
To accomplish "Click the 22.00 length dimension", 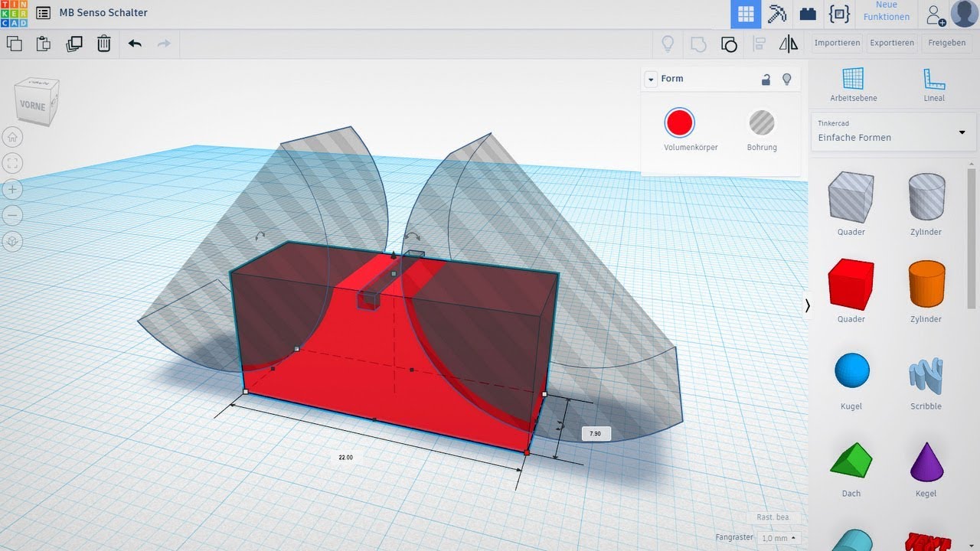I will [346, 457].
